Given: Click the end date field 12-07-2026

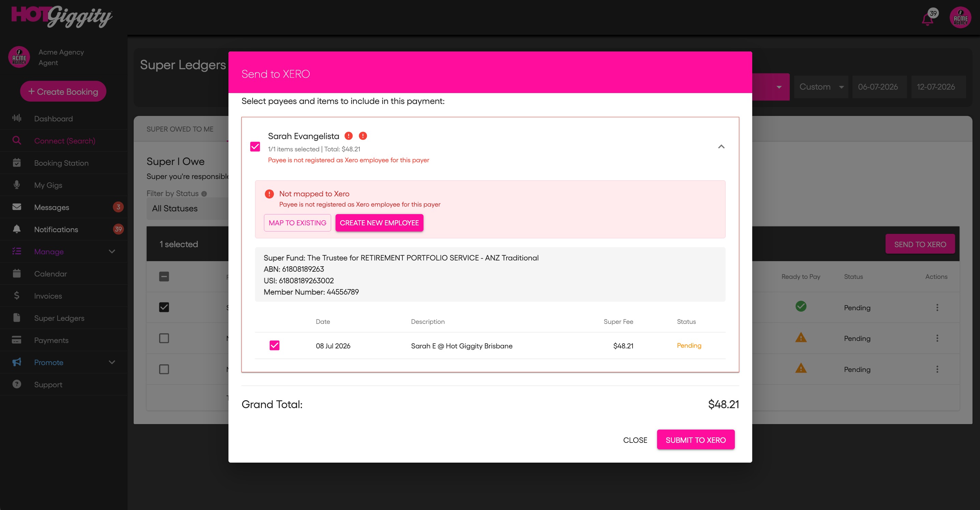Looking at the screenshot, I should 938,87.
